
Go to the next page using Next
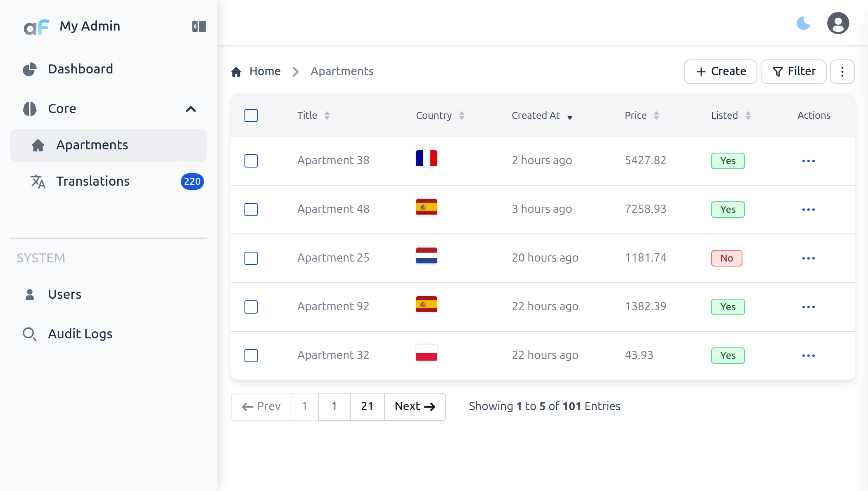(415, 406)
